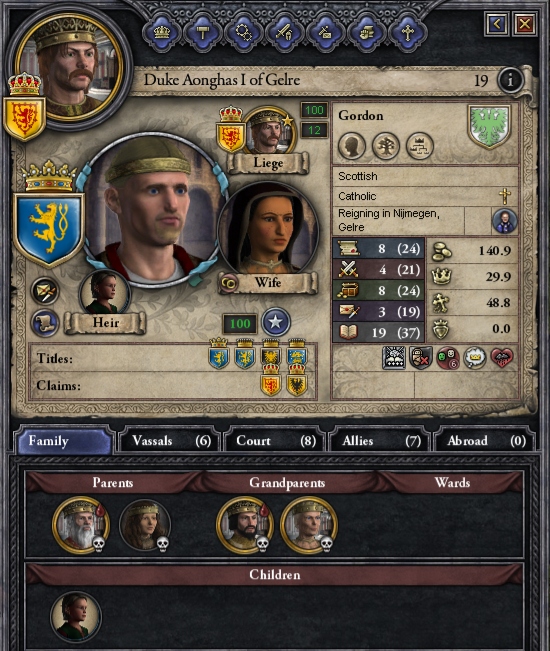Click the diplomacy scroll icon left of Heir
Image resolution: width=550 pixels, height=651 pixels.
[x=45, y=323]
